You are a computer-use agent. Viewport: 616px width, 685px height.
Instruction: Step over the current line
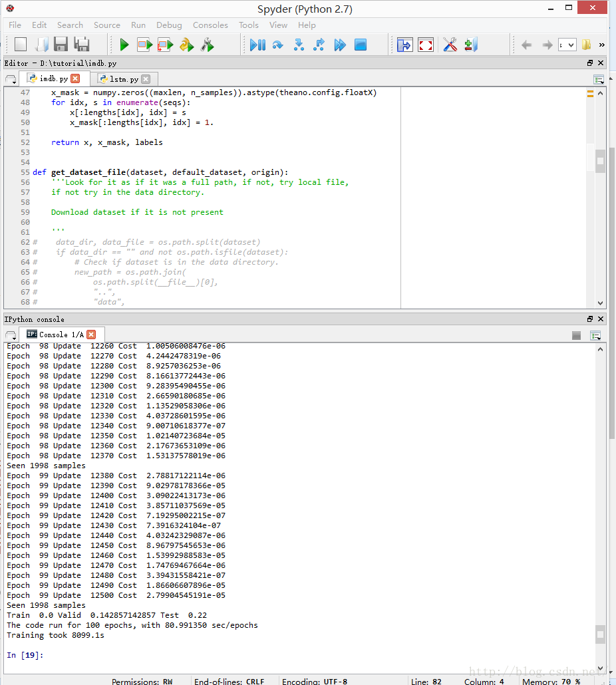pyautogui.click(x=278, y=45)
